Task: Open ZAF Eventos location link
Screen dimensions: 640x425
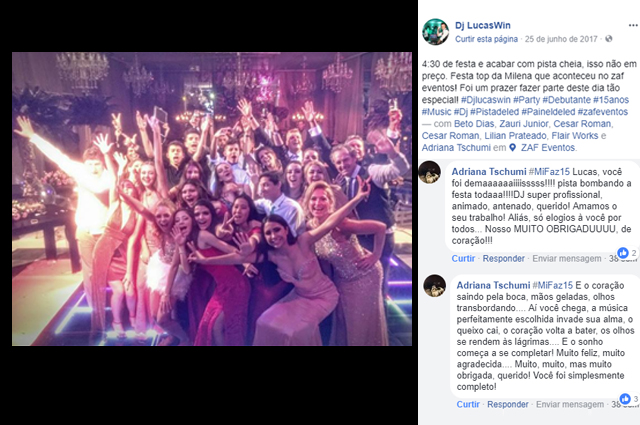Action: [549, 148]
